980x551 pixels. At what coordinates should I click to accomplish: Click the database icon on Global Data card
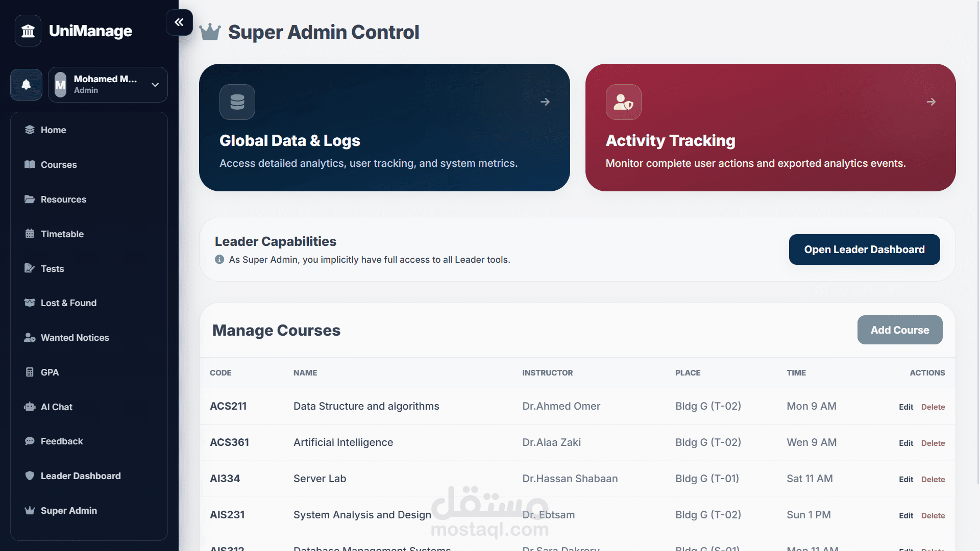(x=237, y=102)
